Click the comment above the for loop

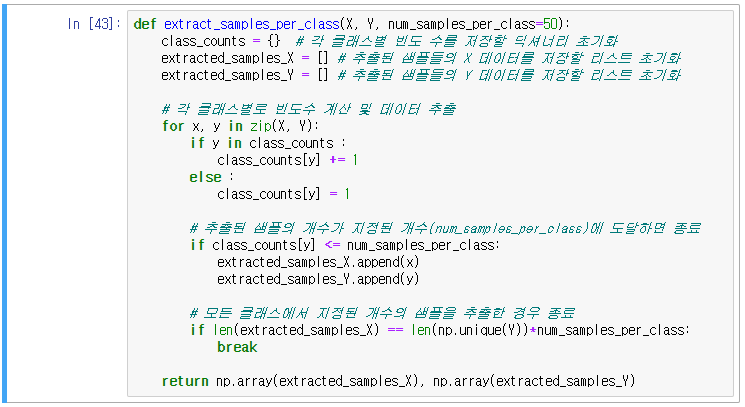point(308,109)
